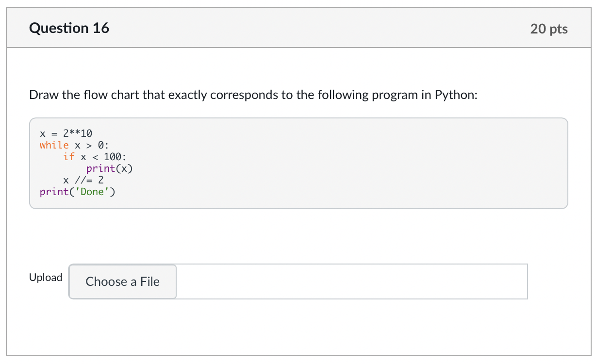Viewport: 596px width, 364px height.
Task: Click the 20 pts score label
Action: coord(549,29)
